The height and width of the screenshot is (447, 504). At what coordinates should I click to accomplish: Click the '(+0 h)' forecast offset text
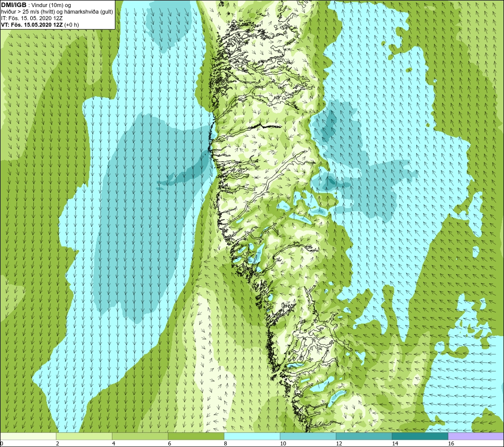click(72, 25)
